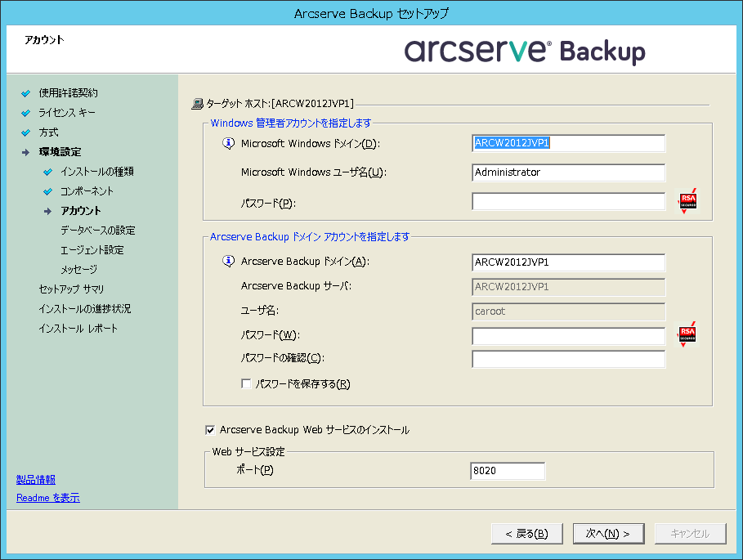The height and width of the screenshot is (560, 743).
Task: Click RSA secured icon beside Arcserve password
Action: (687, 334)
